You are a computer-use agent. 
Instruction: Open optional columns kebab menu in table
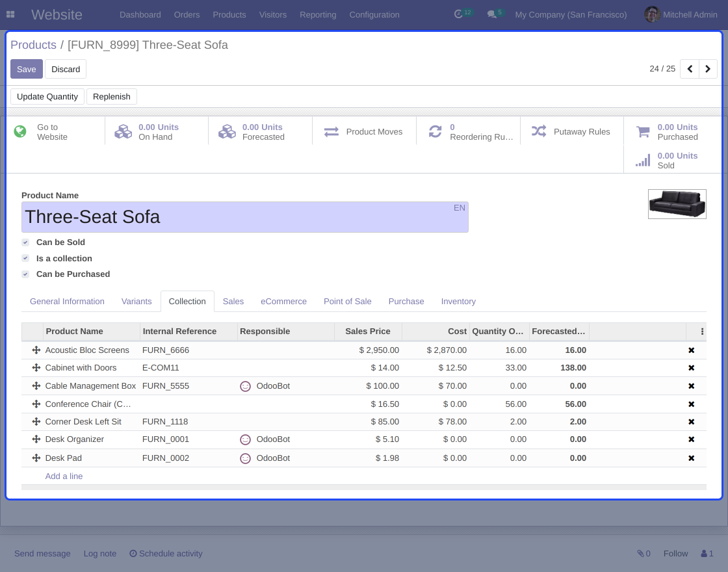tap(702, 331)
